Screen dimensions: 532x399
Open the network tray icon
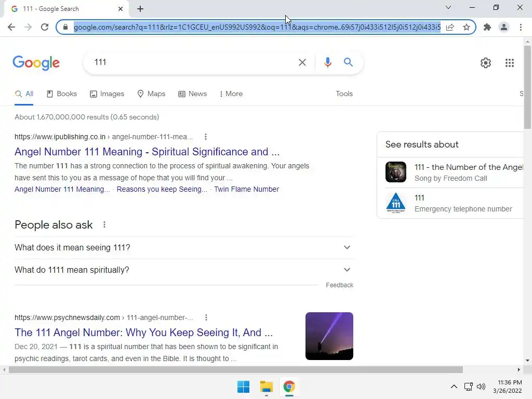[x=469, y=387]
